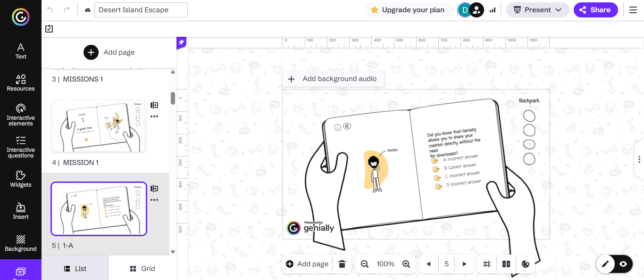Viewport: 644px width, 280px height.
Task: Open the color palette icon in bottom toolbar
Action: 525,264
